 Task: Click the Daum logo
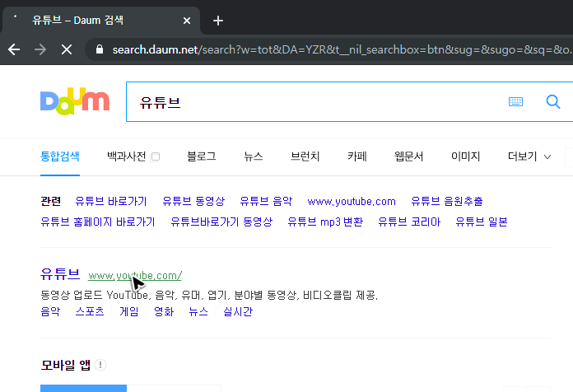75,101
